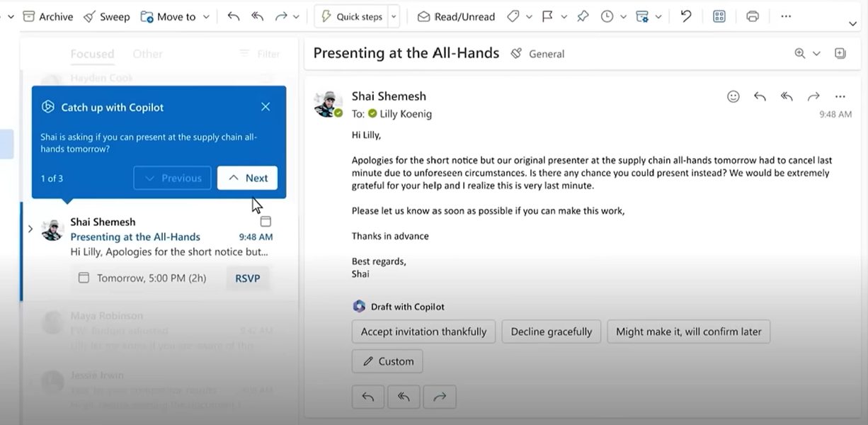Click Sweep in the toolbar
This screenshot has height=425, width=868.
click(x=106, y=16)
